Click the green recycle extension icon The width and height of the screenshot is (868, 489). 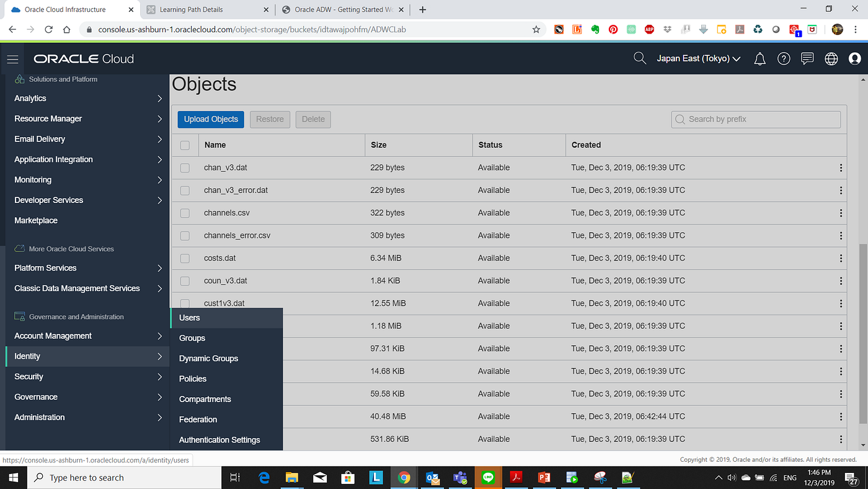click(x=758, y=29)
